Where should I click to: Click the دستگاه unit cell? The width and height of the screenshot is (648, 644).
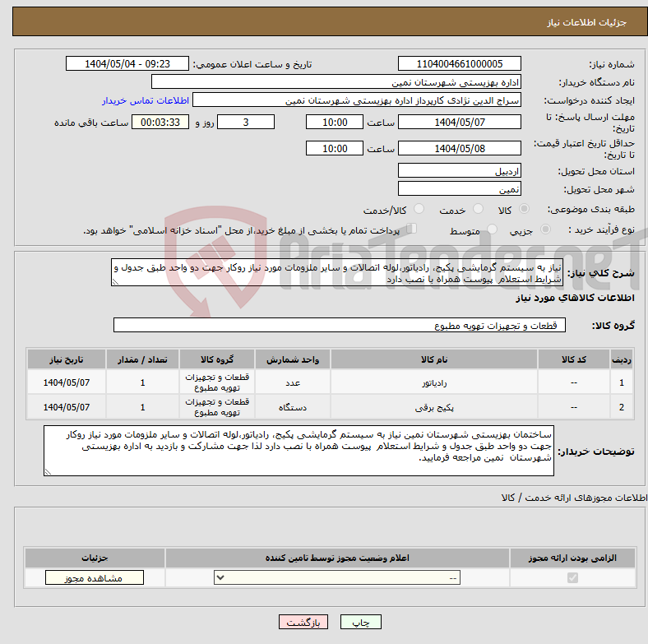tap(293, 407)
